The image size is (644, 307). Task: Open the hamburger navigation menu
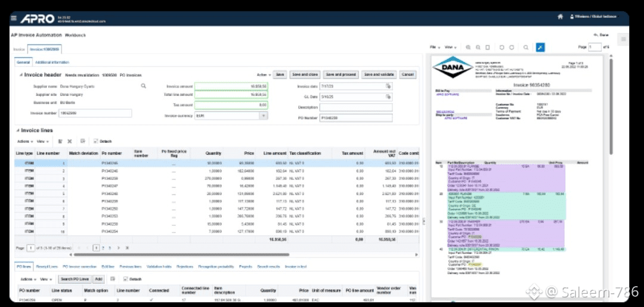click(x=14, y=18)
